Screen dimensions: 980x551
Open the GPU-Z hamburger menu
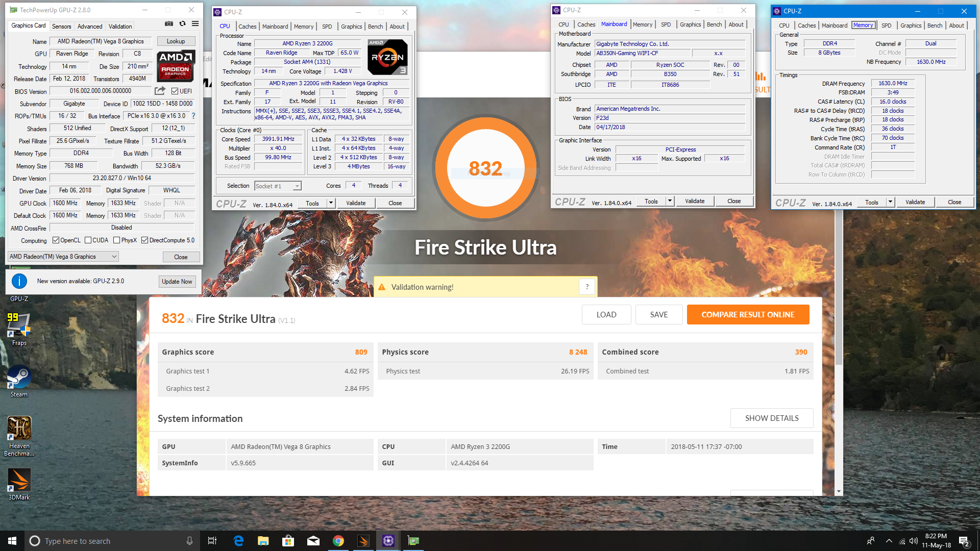pos(195,23)
